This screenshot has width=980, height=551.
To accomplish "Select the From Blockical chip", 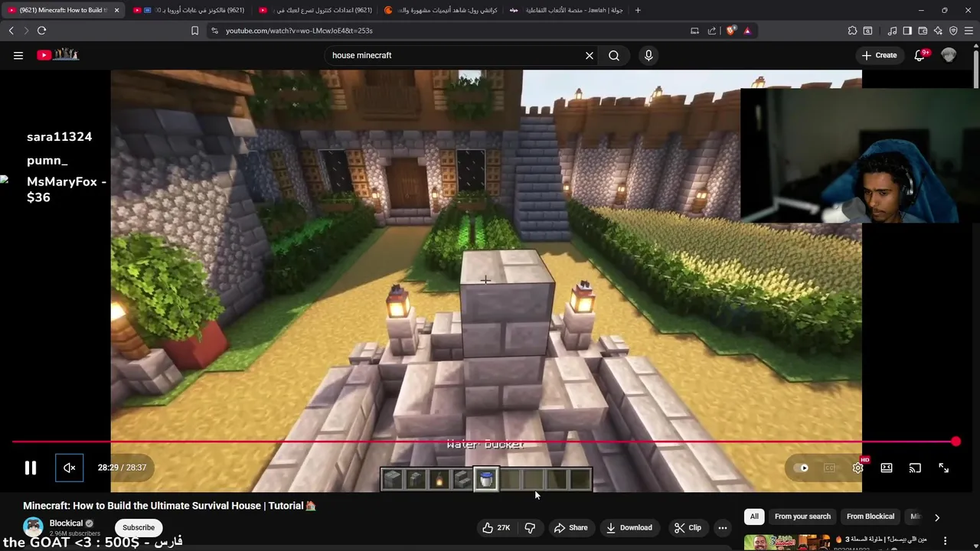I will click(871, 517).
